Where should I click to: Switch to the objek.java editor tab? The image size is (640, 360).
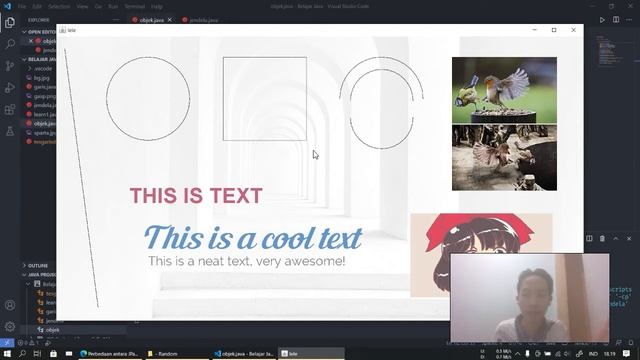coord(151,20)
